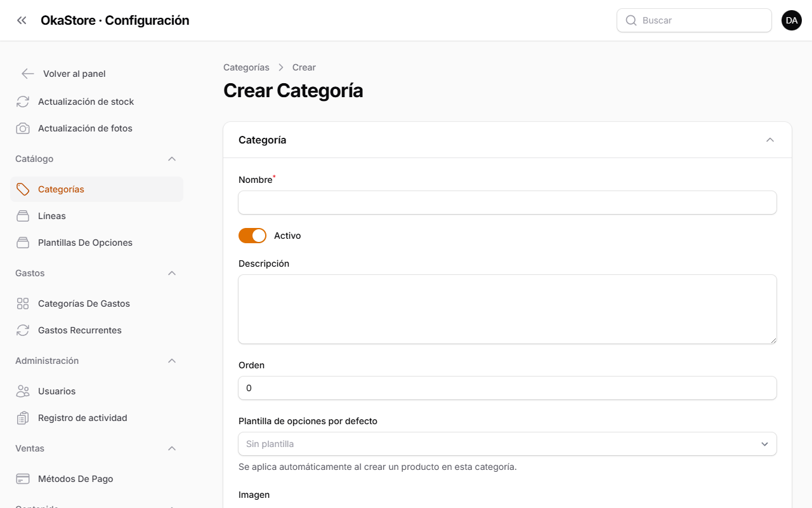The width and height of the screenshot is (812, 508).
Task: Click the tag icon next to Categorías
Action: point(23,189)
